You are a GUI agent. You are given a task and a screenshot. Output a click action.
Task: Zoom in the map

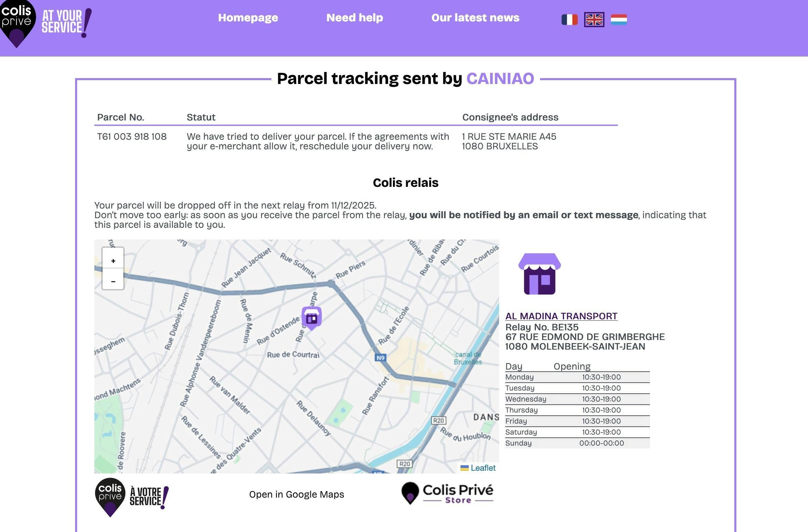pos(113,261)
